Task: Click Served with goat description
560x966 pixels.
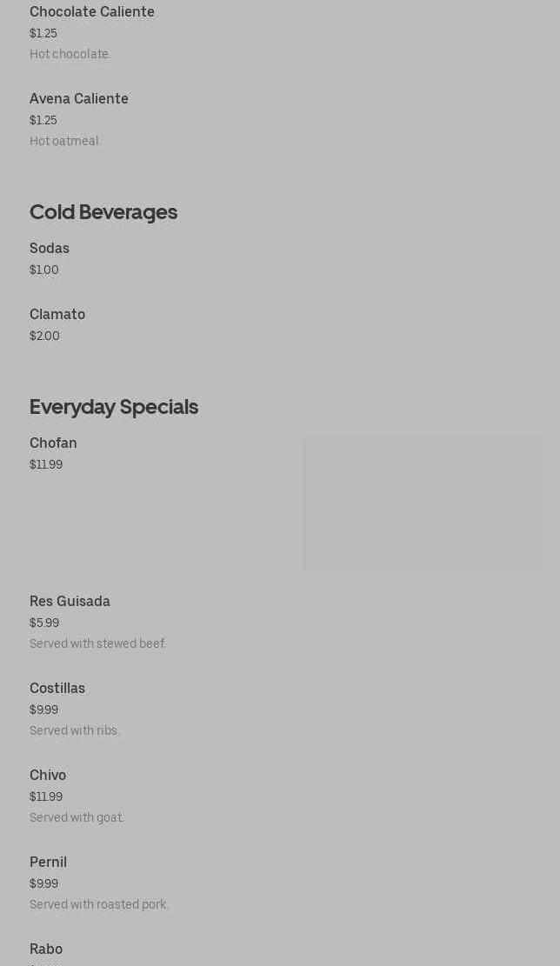Action: point(77,817)
